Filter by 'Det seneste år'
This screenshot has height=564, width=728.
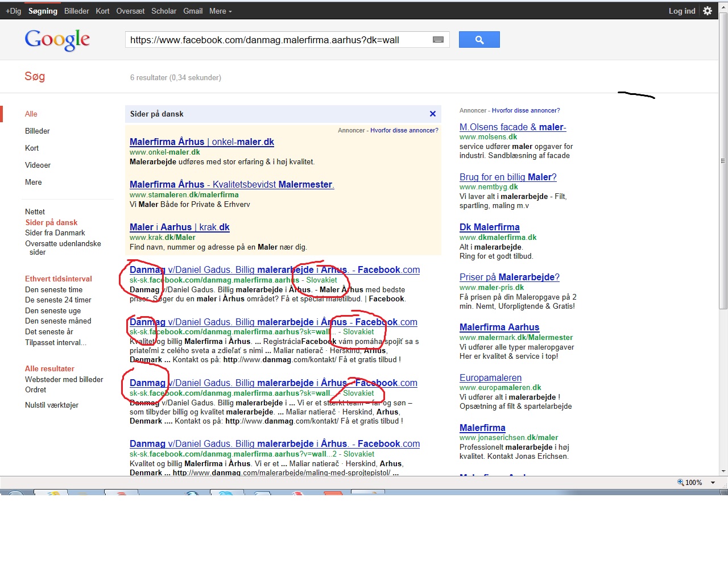pos(49,331)
